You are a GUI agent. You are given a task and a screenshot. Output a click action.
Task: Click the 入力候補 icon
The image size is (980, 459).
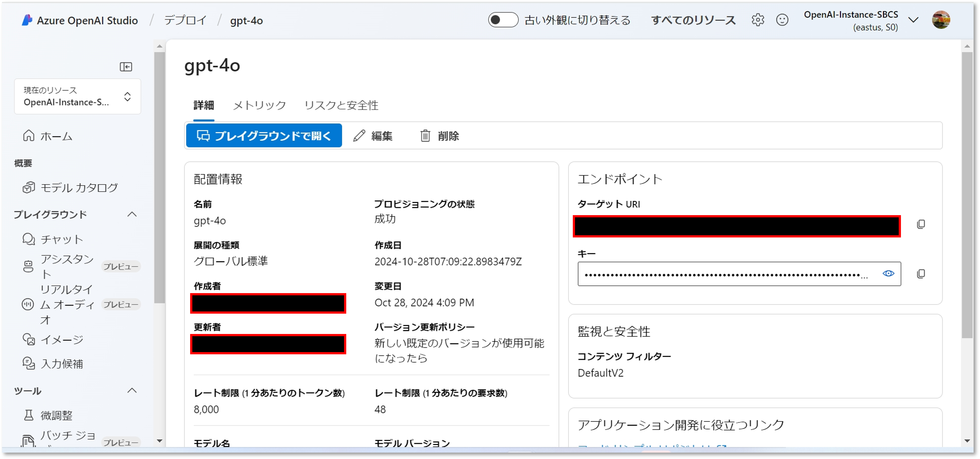pos(28,364)
